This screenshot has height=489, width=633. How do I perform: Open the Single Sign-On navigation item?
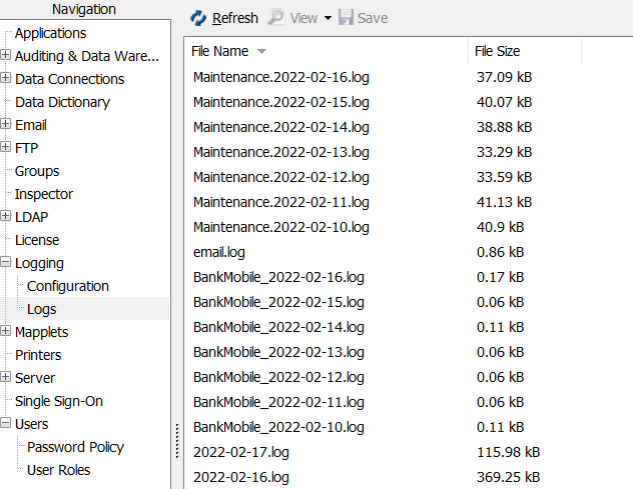59,401
